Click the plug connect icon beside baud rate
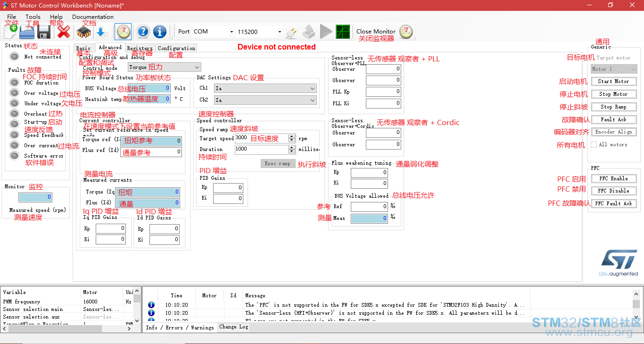The height and width of the screenshot is (344, 644). (292, 32)
